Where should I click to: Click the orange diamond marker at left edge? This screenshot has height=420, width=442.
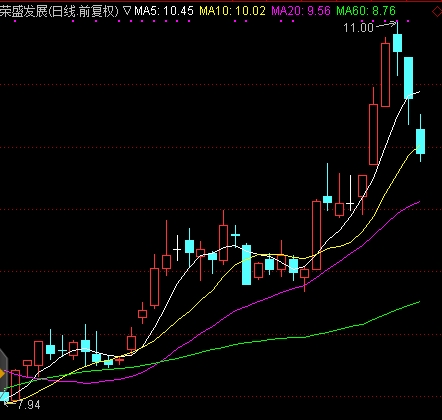[2, 374]
